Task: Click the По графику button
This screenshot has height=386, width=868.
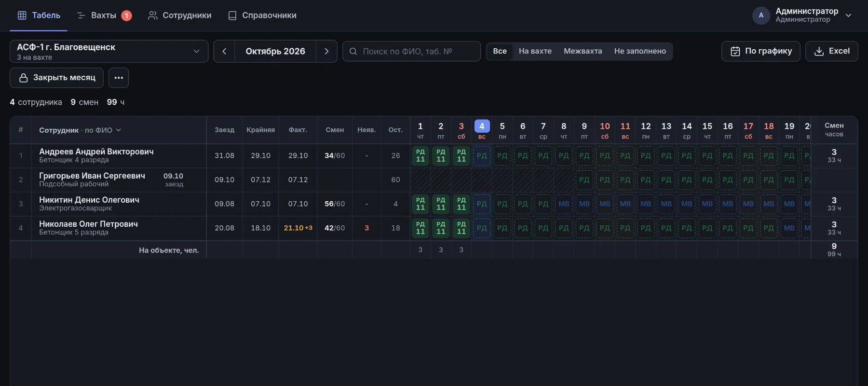Action: pos(761,51)
